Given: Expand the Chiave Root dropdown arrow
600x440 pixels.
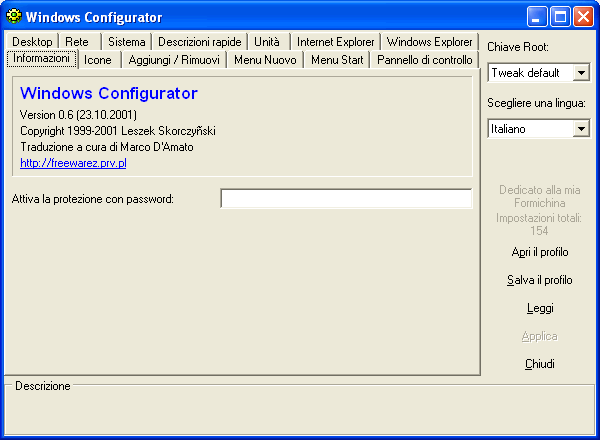Looking at the screenshot, I should click(581, 73).
